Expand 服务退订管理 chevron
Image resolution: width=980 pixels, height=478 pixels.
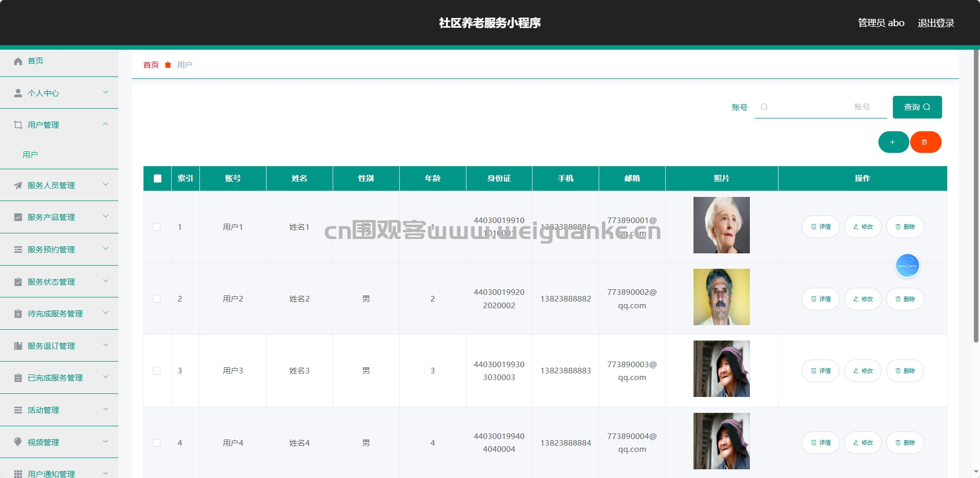(106, 345)
